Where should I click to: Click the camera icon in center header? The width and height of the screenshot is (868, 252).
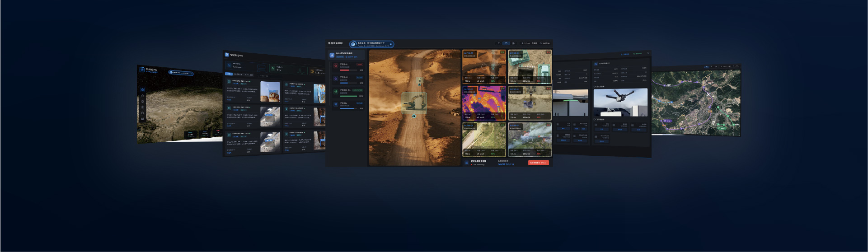513,43
